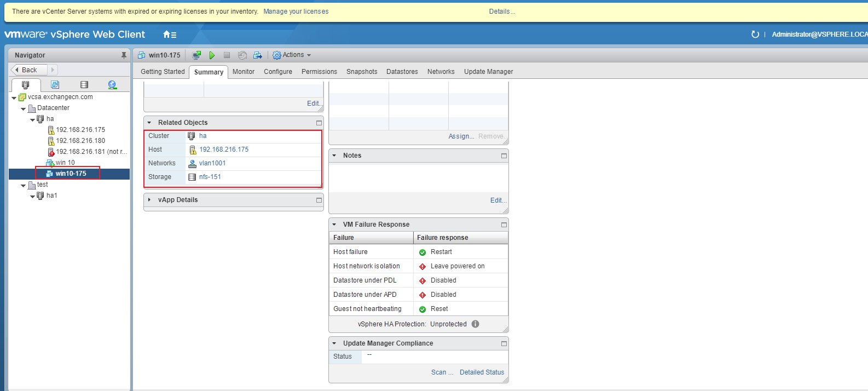Open the Configure tab

click(278, 72)
